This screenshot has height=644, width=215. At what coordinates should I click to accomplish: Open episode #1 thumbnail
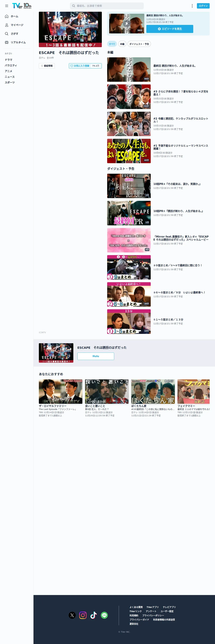coord(129,151)
